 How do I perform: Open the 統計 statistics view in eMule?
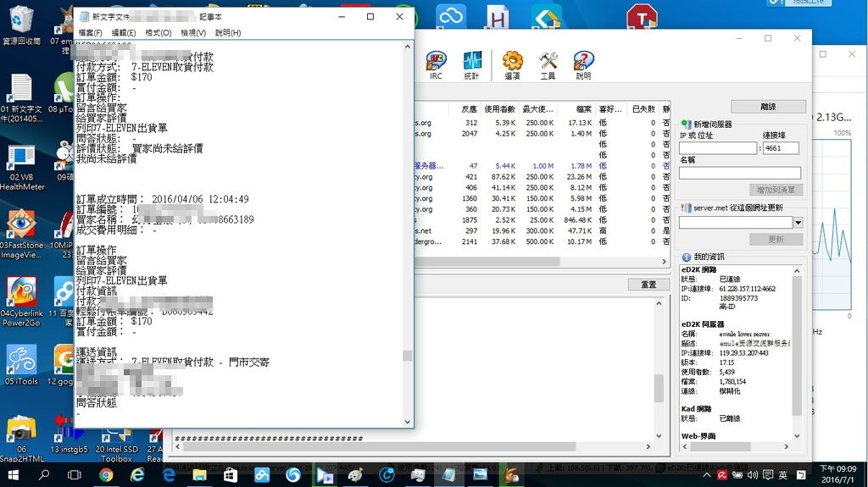point(471,65)
